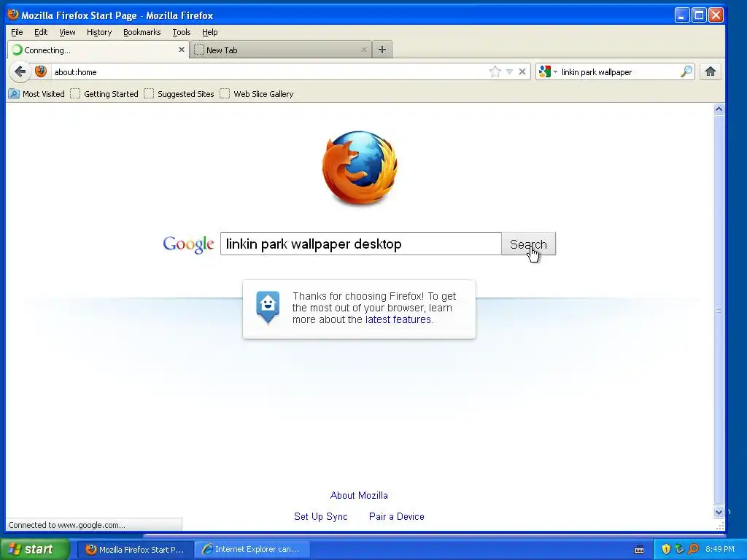Click the Google logo

(188, 244)
